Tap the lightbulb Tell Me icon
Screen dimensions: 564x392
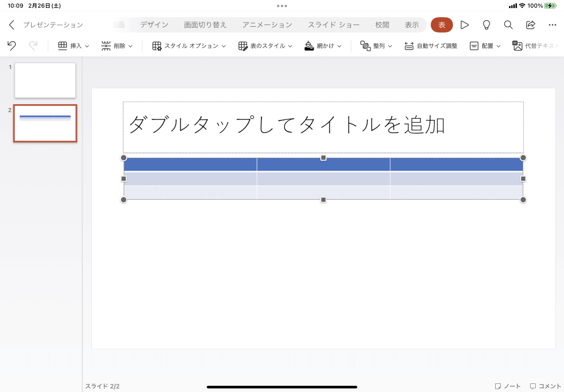pyautogui.click(x=486, y=25)
